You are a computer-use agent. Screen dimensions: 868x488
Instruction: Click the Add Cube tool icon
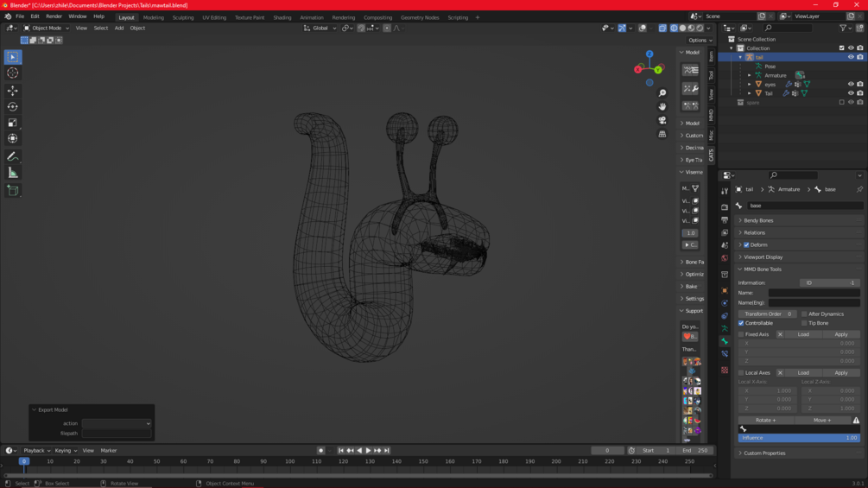click(13, 191)
